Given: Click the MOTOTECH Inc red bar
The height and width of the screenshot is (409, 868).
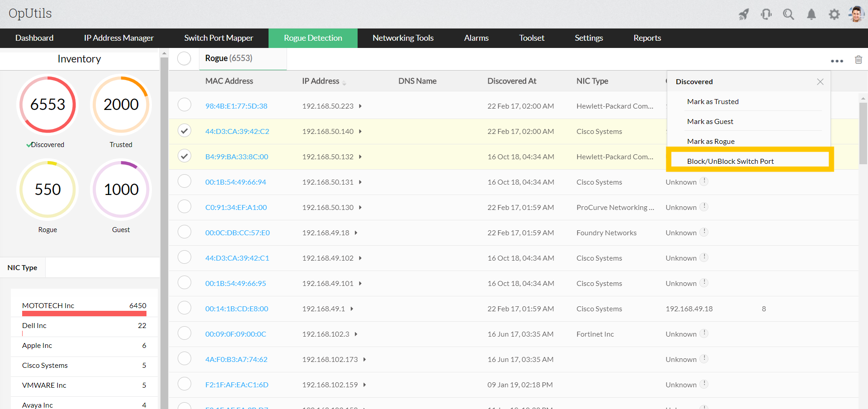Looking at the screenshot, I should point(84,314).
